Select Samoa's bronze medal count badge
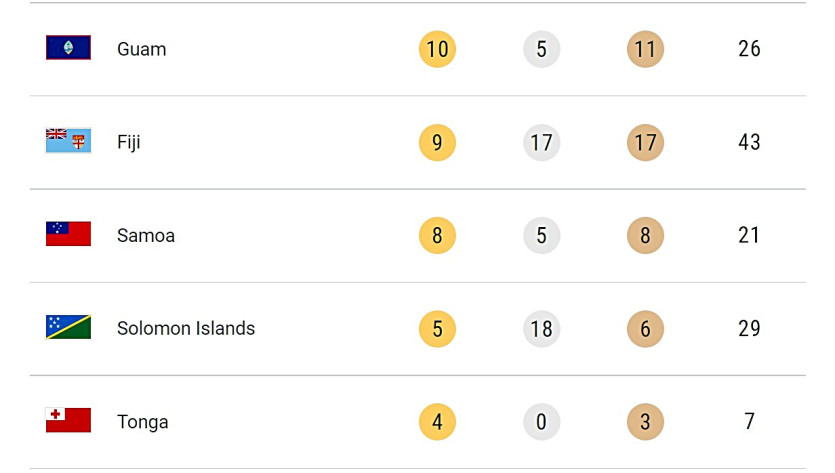 pyautogui.click(x=645, y=235)
